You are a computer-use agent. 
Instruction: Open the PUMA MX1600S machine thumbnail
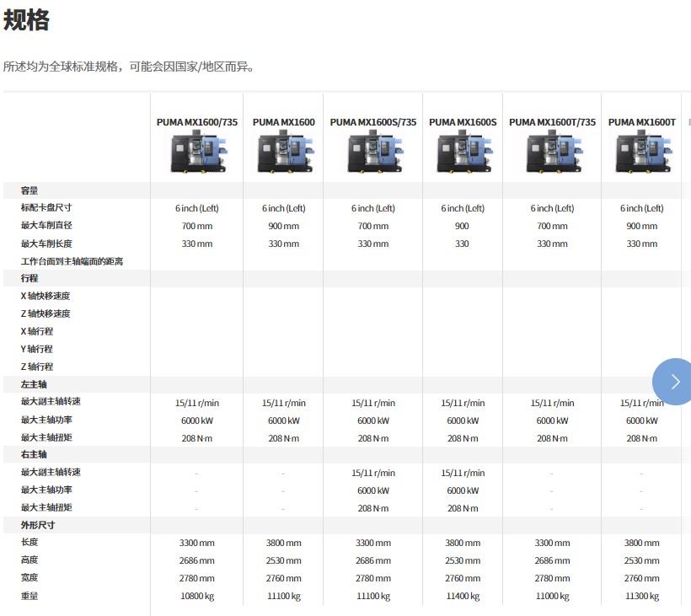(464, 153)
